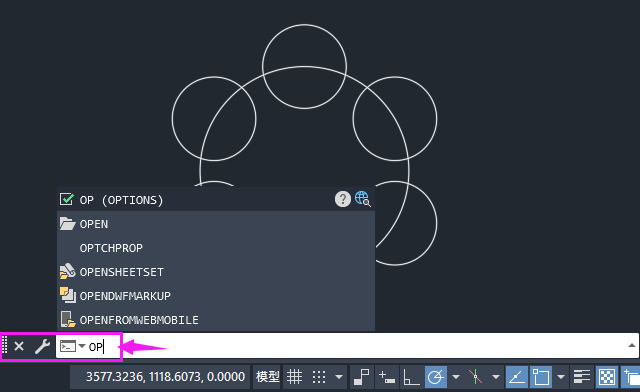Screen dimensions: 640x392
Task: Disable object snap tracking
Action: tap(517, 376)
